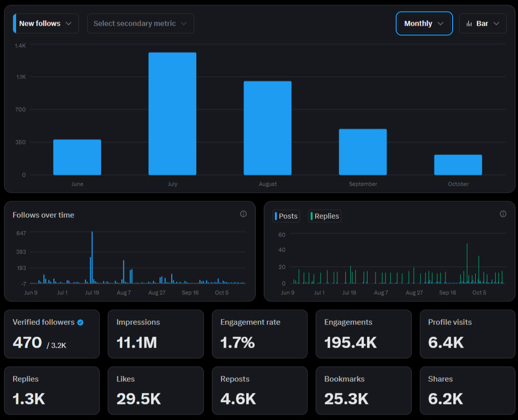Click the Profile visits card

coord(467,334)
